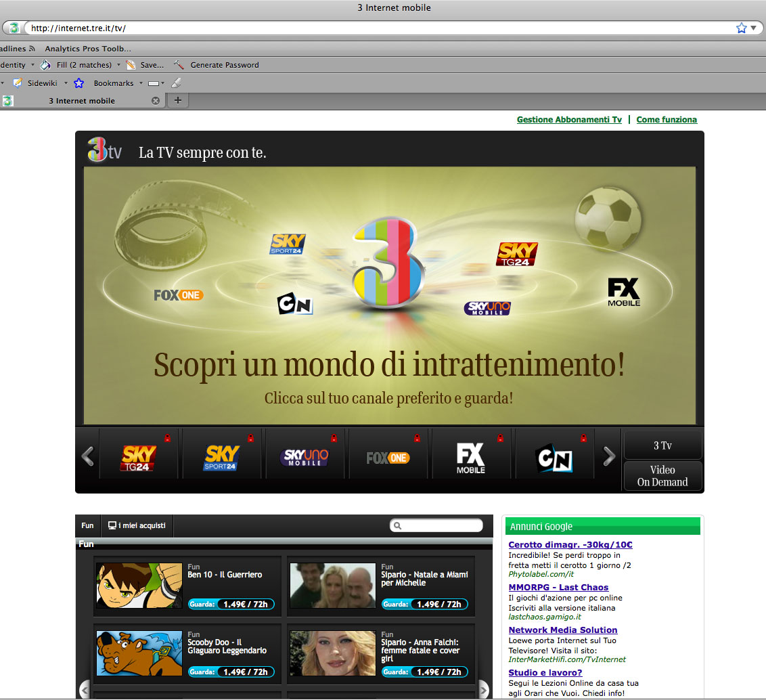
Task: Click the Sky Sport24 logo in the banner
Action: pyautogui.click(x=288, y=244)
